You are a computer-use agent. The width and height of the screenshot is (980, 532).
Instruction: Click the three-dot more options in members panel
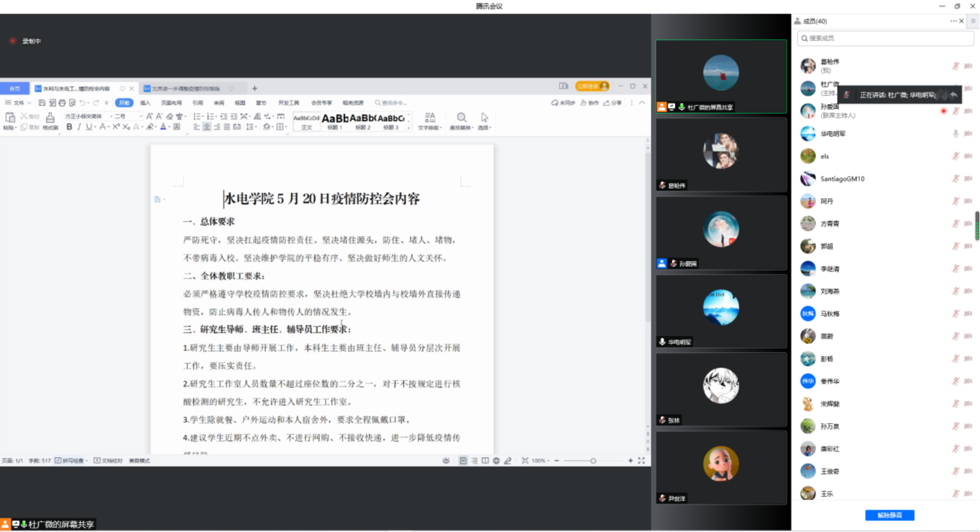[x=953, y=21]
